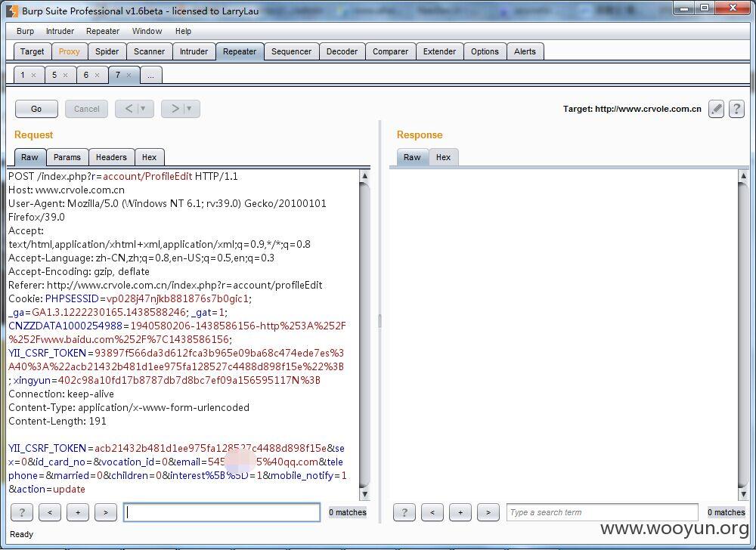Screen dimensions: 756x550
Task: Open history back dropdown arrow
Action: [x=143, y=109]
